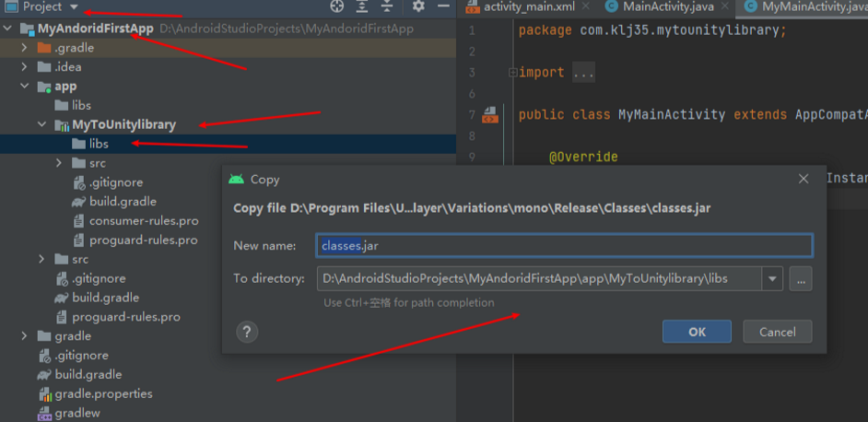Image resolution: width=868 pixels, height=422 pixels.
Task: Click the Expand All icon
Action: point(362,6)
